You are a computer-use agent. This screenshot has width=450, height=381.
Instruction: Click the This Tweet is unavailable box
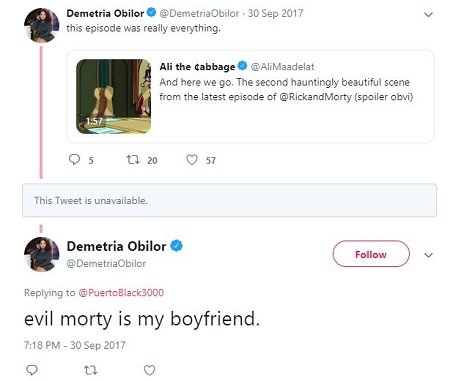(229, 200)
